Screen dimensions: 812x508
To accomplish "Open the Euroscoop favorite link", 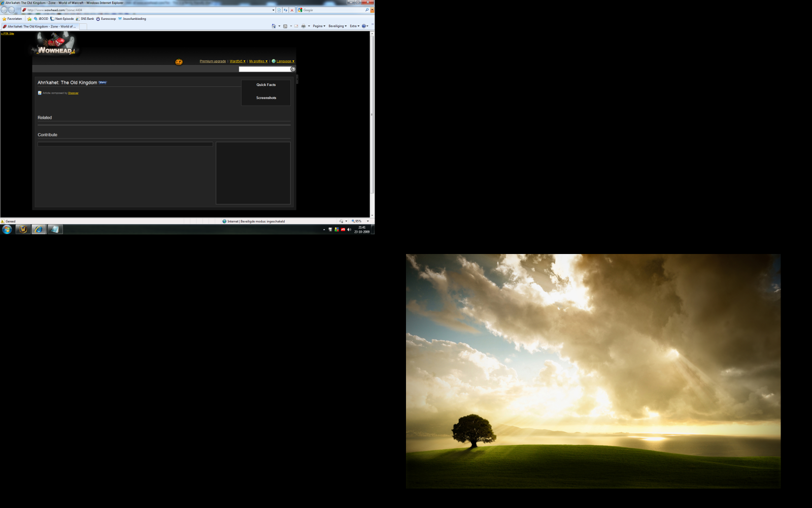I will 106,19.
